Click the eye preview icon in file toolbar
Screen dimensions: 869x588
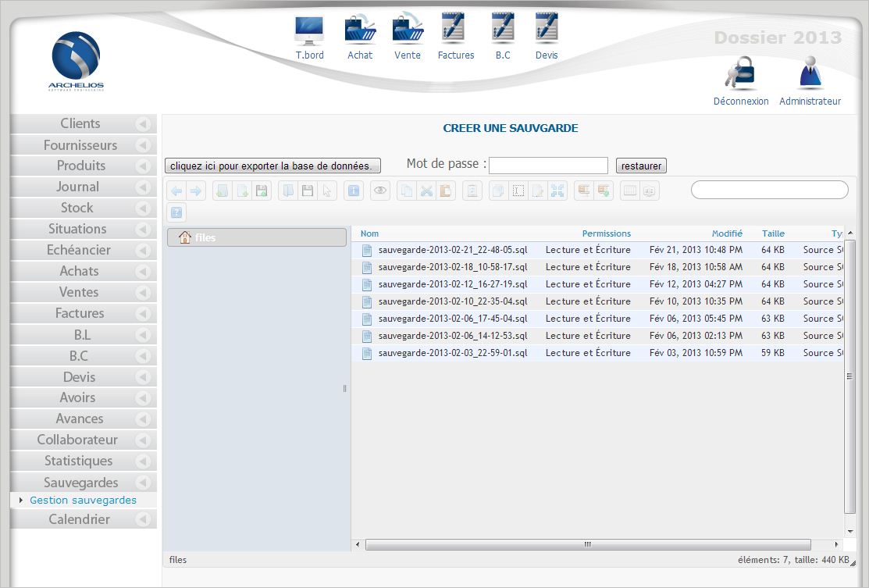click(380, 191)
